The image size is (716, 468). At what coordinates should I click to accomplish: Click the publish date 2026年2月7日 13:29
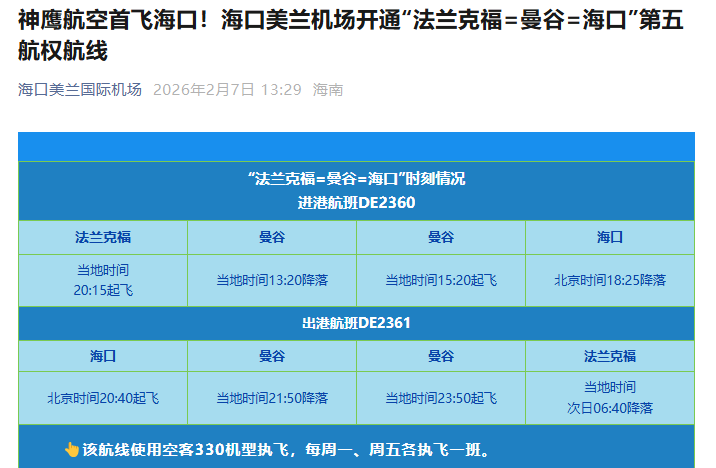click(227, 90)
